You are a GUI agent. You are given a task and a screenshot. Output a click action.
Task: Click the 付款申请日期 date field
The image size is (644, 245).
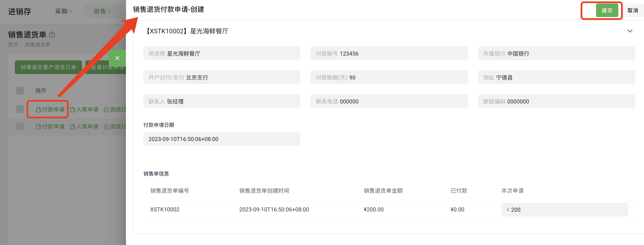(x=222, y=139)
